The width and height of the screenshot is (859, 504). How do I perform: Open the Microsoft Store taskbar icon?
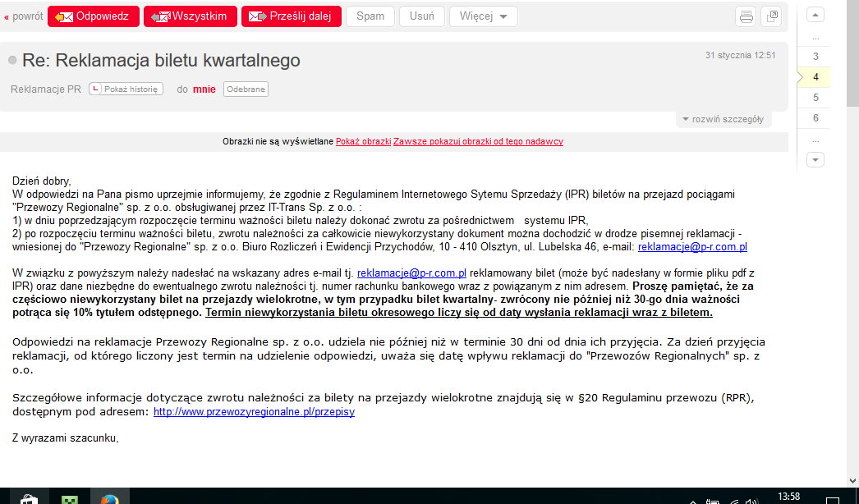[x=29, y=498]
